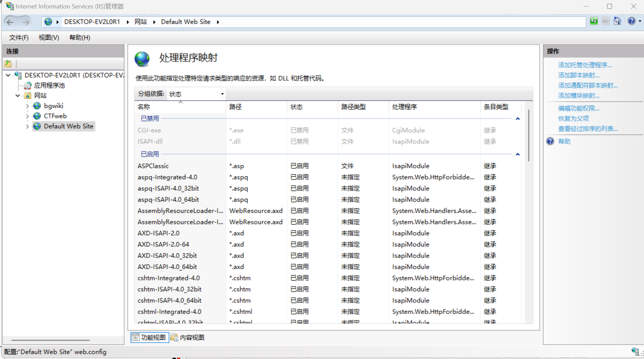Click the Forward navigation arrow

(26, 22)
